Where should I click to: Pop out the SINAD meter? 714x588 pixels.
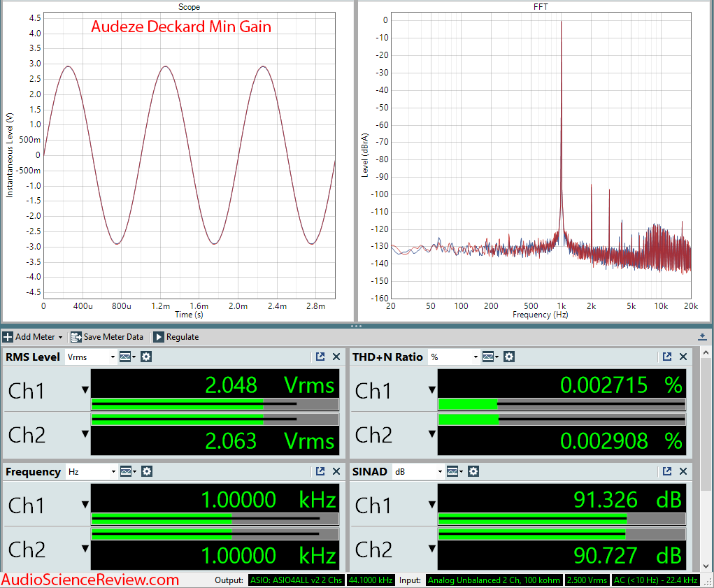pyautogui.click(x=667, y=472)
